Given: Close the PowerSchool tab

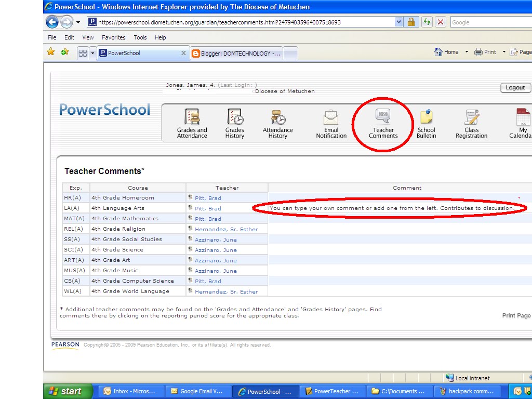Looking at the screenshot, I should 183,53.
